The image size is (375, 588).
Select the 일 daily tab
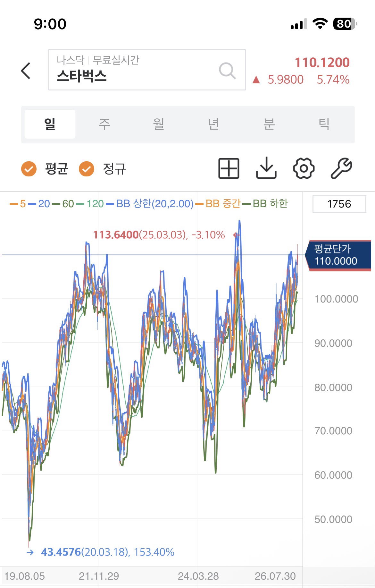pyautogui.click(x=50, y=124)
